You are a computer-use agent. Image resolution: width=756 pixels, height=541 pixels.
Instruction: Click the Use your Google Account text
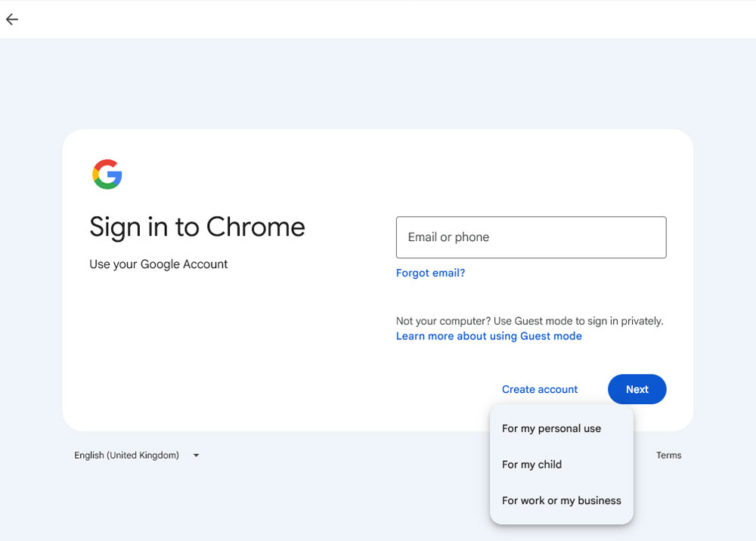click(158, 264)
